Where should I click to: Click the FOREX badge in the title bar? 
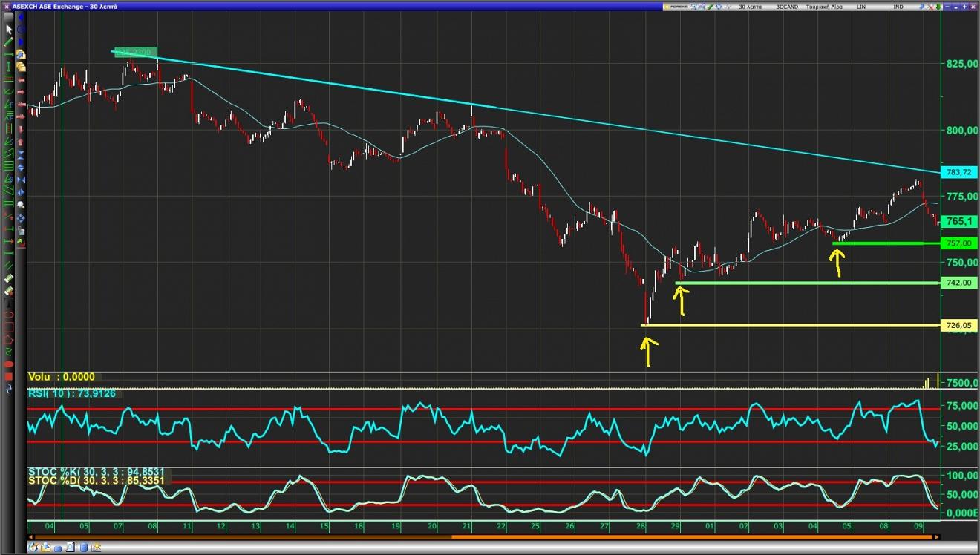point(676,7)
